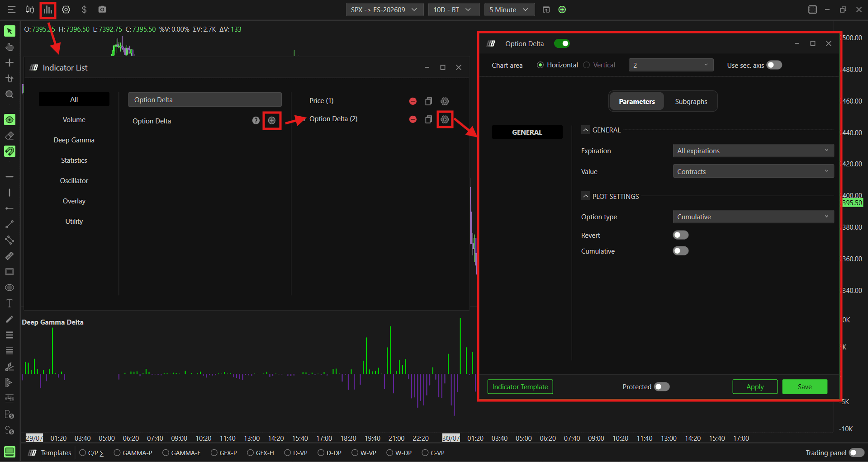Select Vertical chart area radio

pos(587,65)
